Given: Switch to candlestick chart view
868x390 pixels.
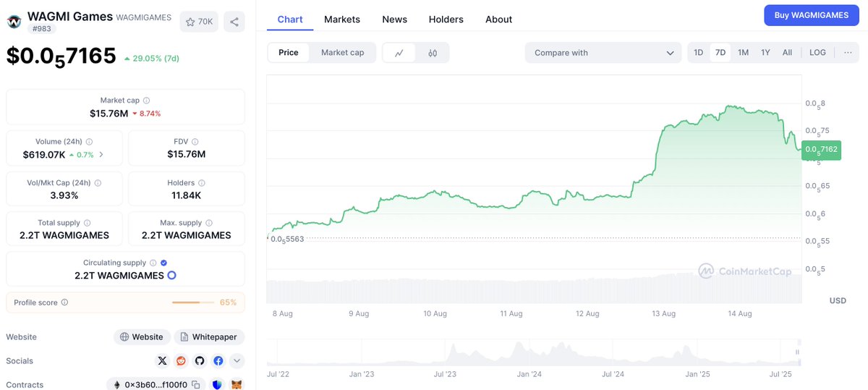Looking at the screenshot, I should coord(433,53).
